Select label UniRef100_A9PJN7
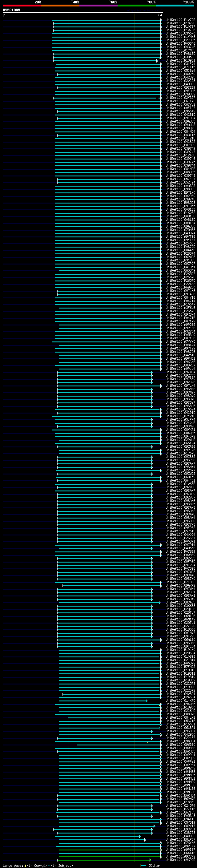The width and height of the screenshot is (197, 868). click(x=180, y=846)
